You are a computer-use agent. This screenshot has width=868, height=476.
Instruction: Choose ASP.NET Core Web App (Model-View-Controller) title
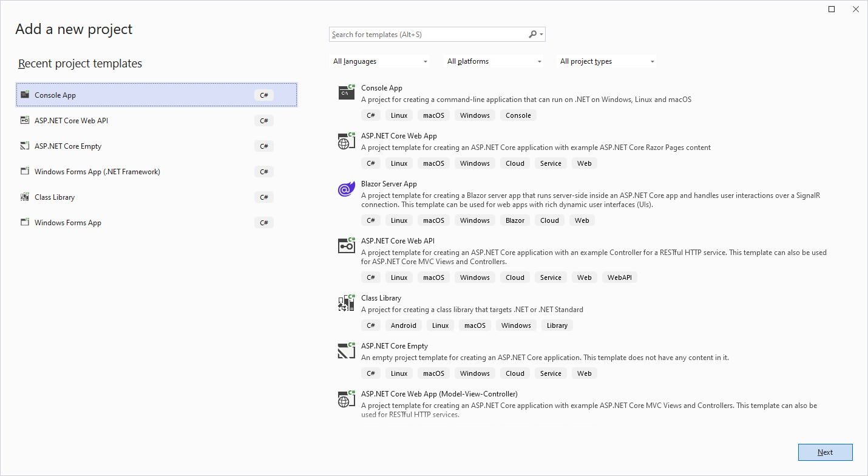tap(439, 394)
